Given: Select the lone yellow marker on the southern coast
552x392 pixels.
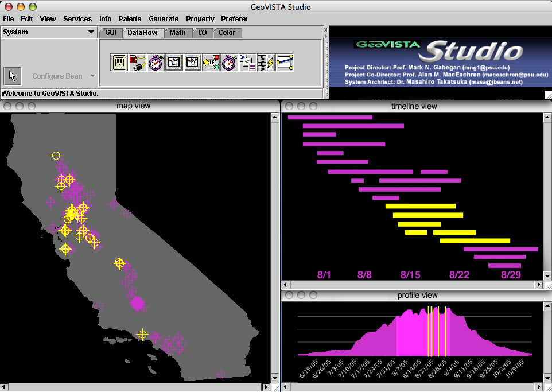Looking at the screenshot, I should [x=142, y=334].
